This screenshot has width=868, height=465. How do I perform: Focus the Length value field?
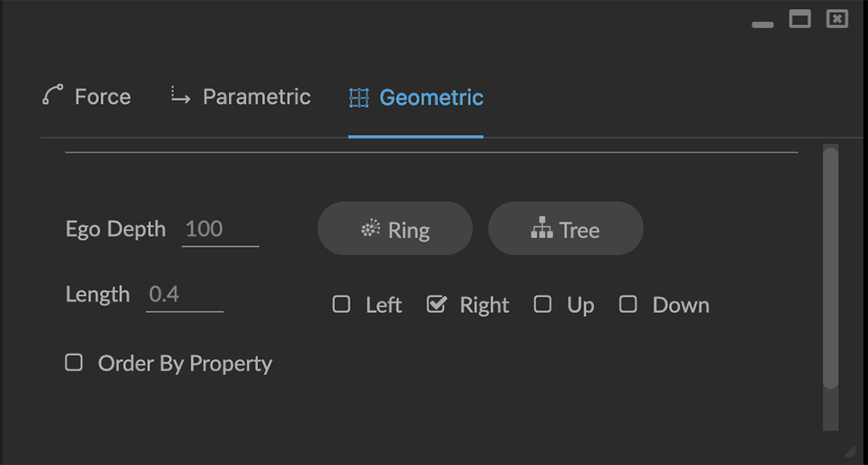(x=184, y=294)
